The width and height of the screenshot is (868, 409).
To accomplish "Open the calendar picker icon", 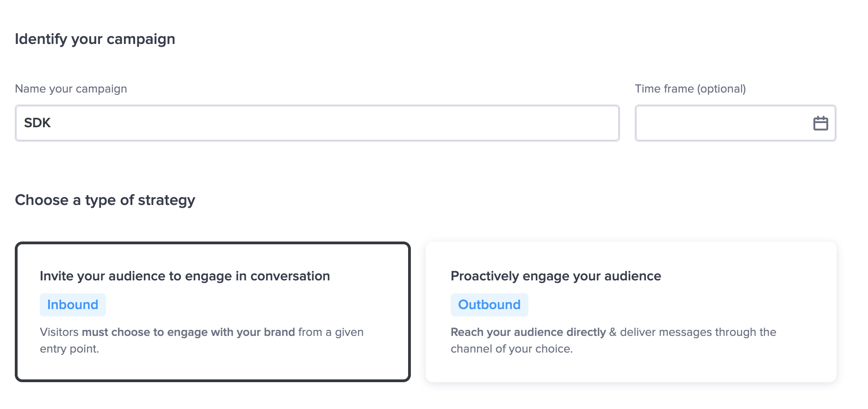I will [820, 123].
